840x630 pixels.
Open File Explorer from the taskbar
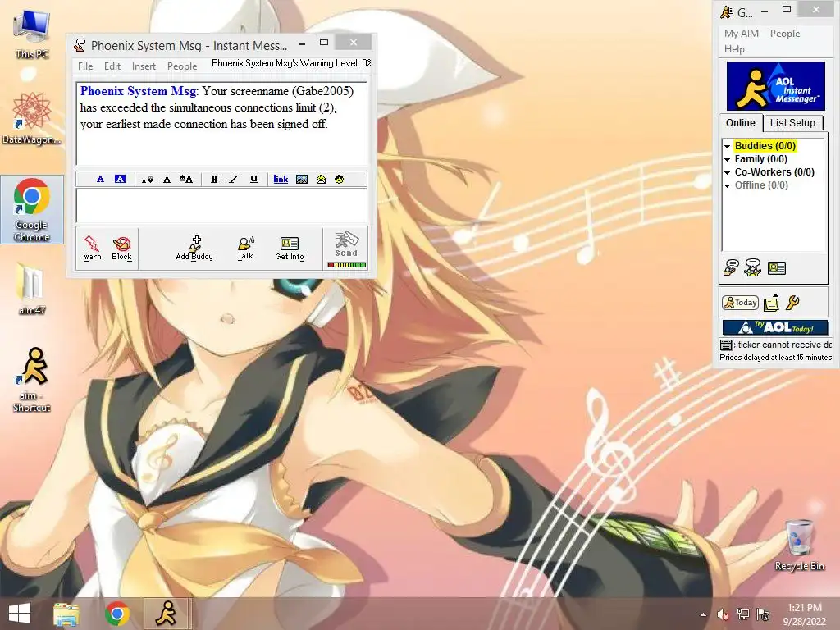pos(66,614)
